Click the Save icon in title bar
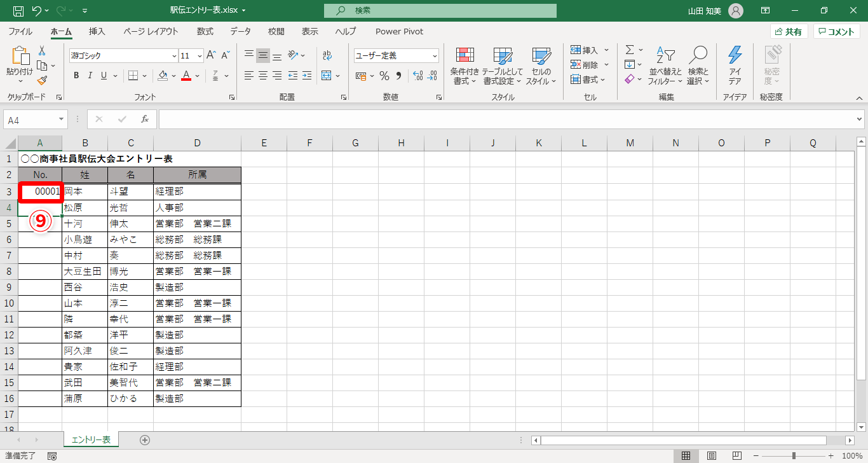This screenshot has height=463, width=868. pyautogui.click(x=18, y=11)
